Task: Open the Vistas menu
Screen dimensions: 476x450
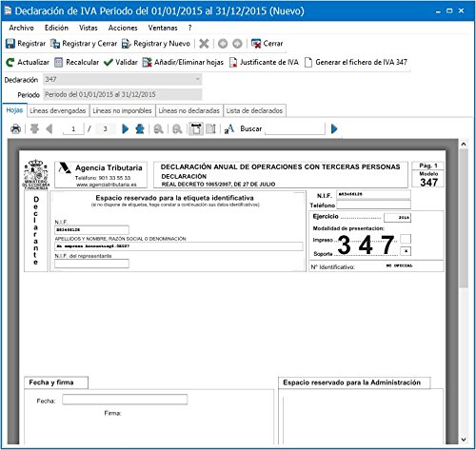Action: click(x=89, y=28)
